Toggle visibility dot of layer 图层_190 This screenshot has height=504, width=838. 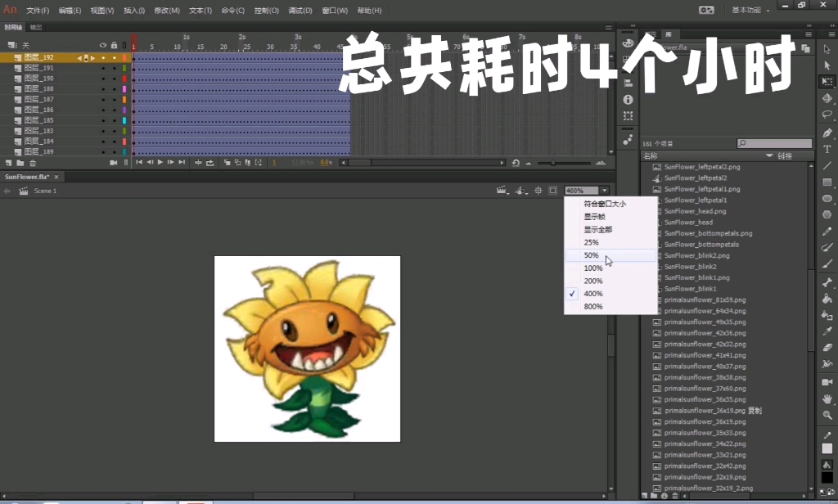tap(103, 79)
